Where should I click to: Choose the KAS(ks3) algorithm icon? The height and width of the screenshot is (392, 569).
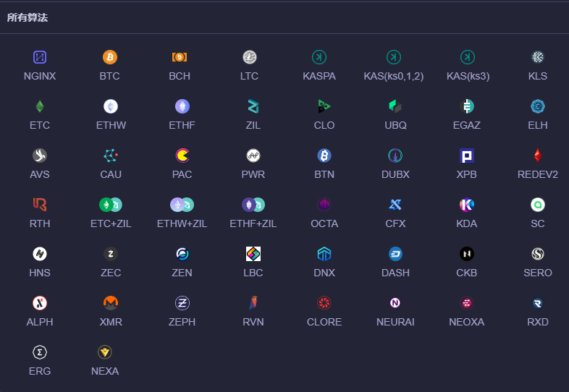(468, 57)
